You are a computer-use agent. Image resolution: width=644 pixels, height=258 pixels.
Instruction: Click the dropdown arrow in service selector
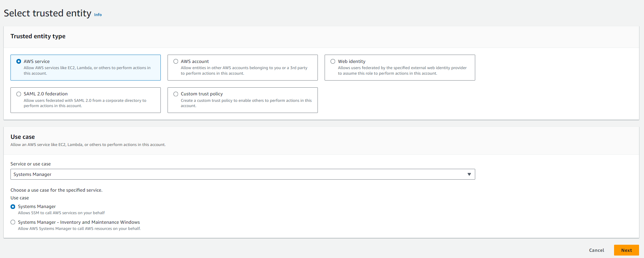click(469, 174)
